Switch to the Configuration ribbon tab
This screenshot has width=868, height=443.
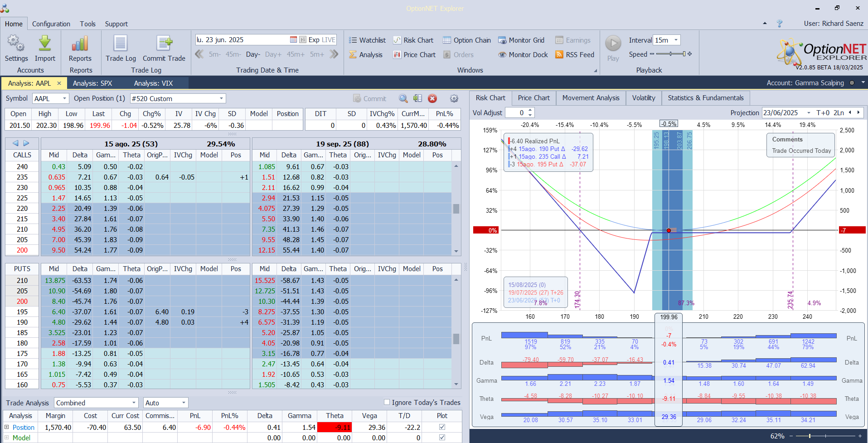(x=51, y=24)
